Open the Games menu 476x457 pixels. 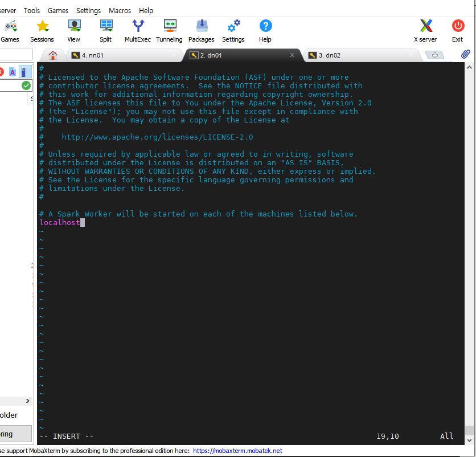pyautogui.click(x=58, y=11)
